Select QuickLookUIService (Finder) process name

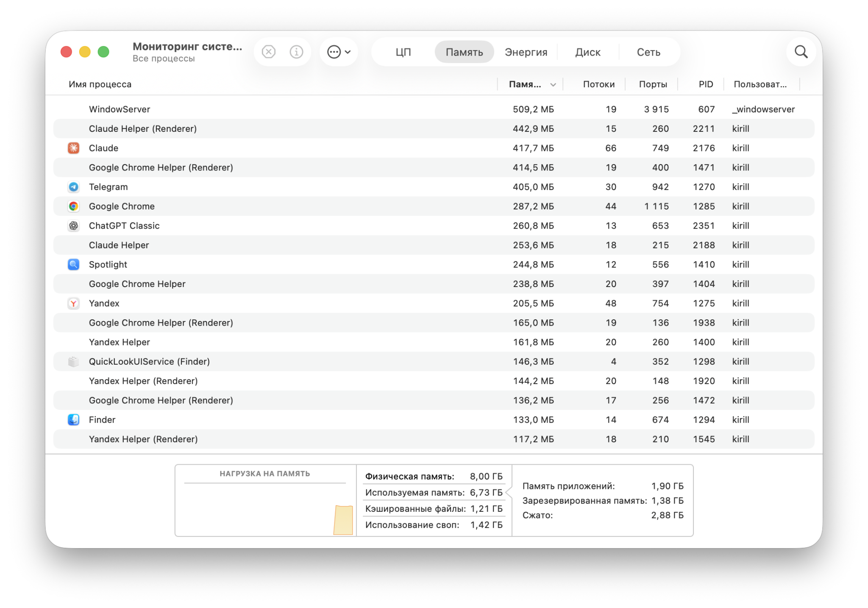coord(149,362)
